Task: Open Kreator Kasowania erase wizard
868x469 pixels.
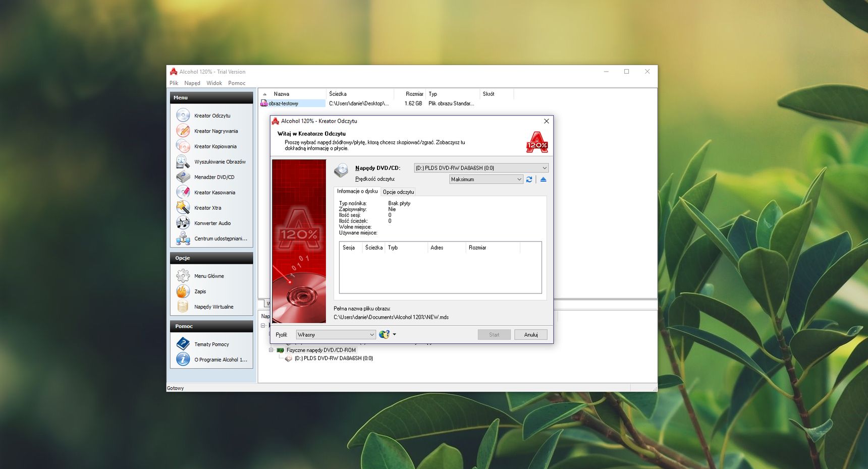Action: (214, 193)
